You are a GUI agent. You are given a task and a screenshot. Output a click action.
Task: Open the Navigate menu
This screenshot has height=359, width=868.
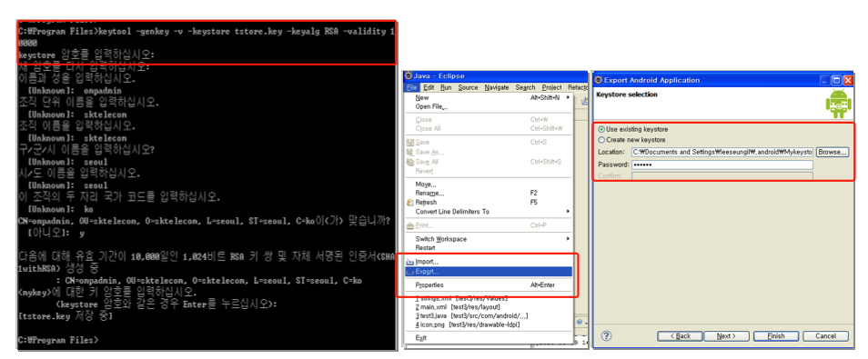[x=497, y=87]
